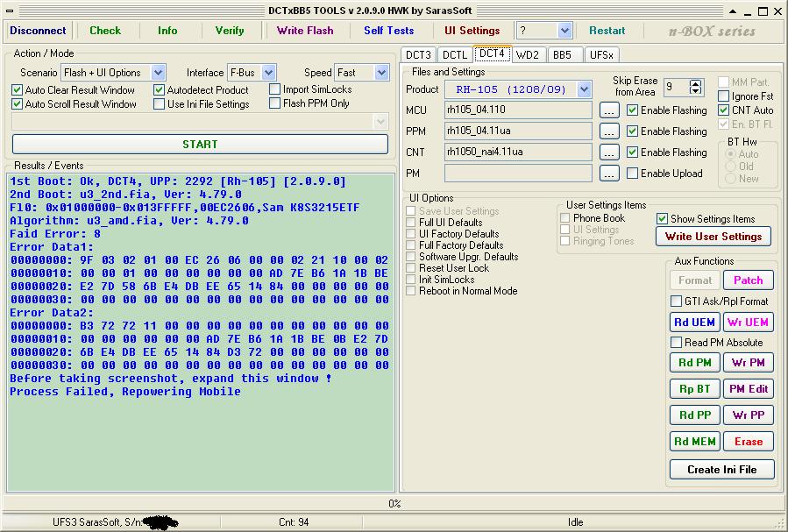Click the green START button
The width and height of the screenshot is (788, 532).
tap(200, 145)
